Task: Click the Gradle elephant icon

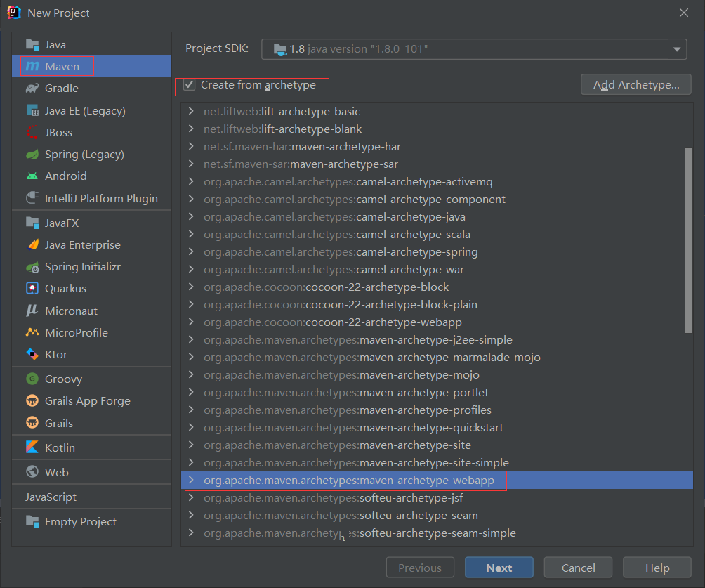Action: (x=32, y=89)
